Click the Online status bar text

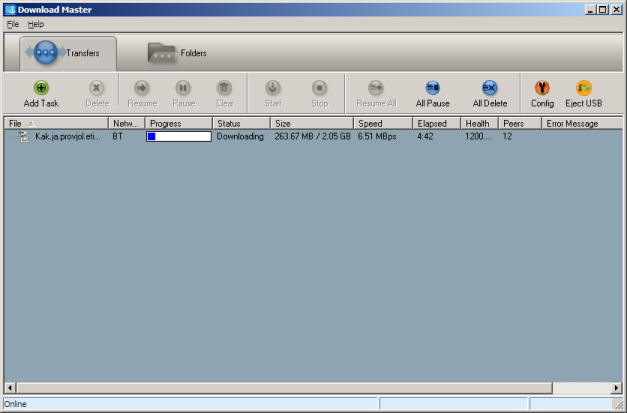tap(15, 404)
